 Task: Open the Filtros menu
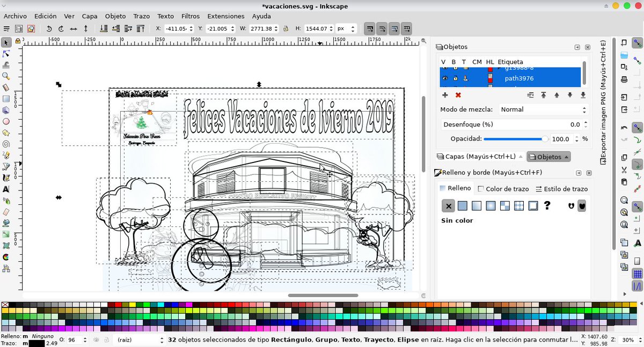pos(191,16)
